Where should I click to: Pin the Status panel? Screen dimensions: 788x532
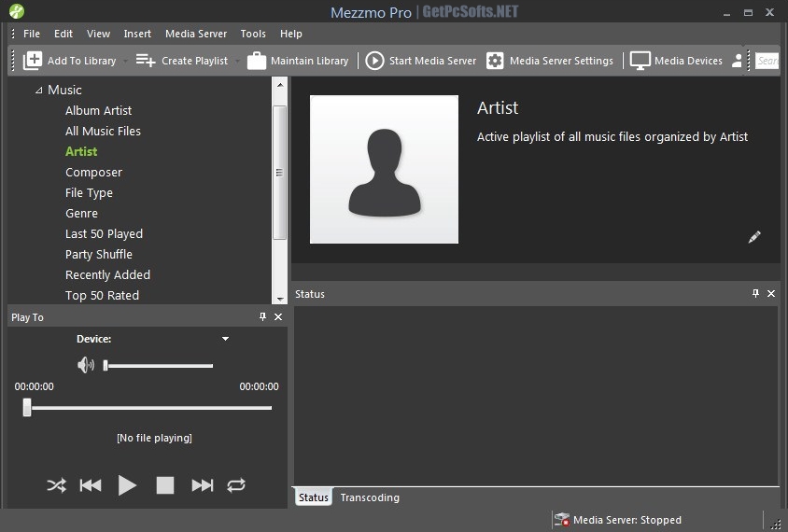(x=755, y=293)
